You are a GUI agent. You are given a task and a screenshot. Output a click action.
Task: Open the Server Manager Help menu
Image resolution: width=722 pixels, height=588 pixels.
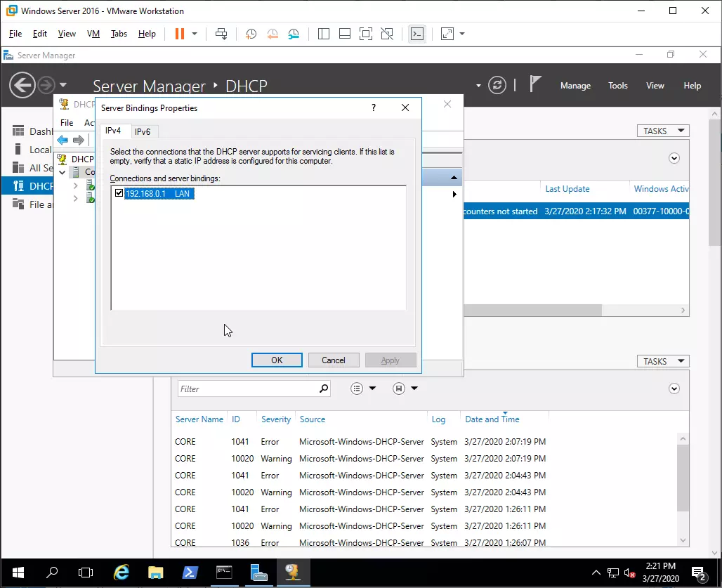[x=692, y=86]
